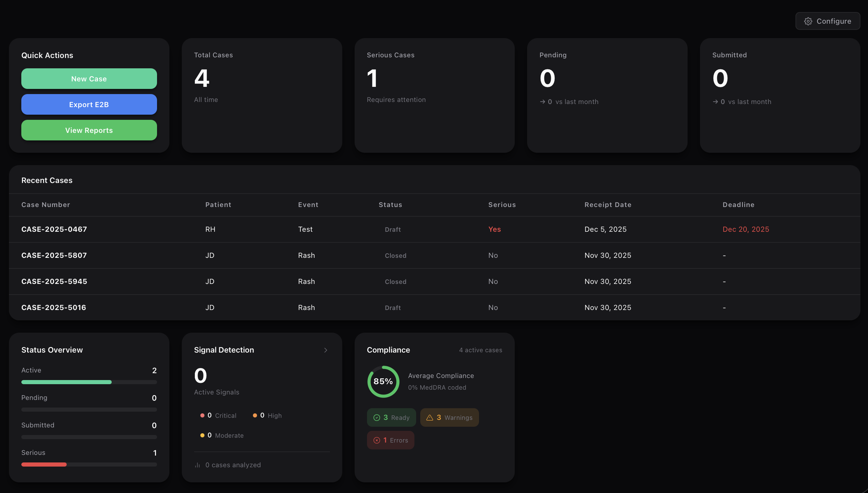Click the error circle icon on Errors badge

[376, 440]
